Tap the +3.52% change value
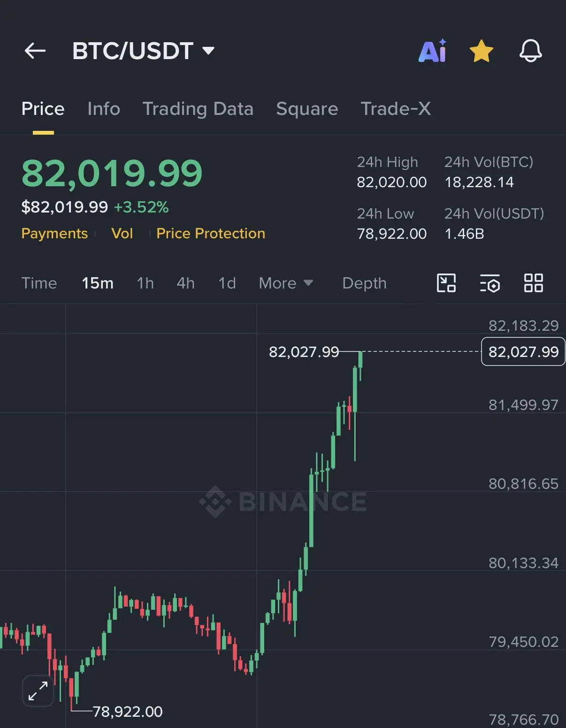Image resolution: width=566 pixels, height=728 pixels. pos(141,207)
